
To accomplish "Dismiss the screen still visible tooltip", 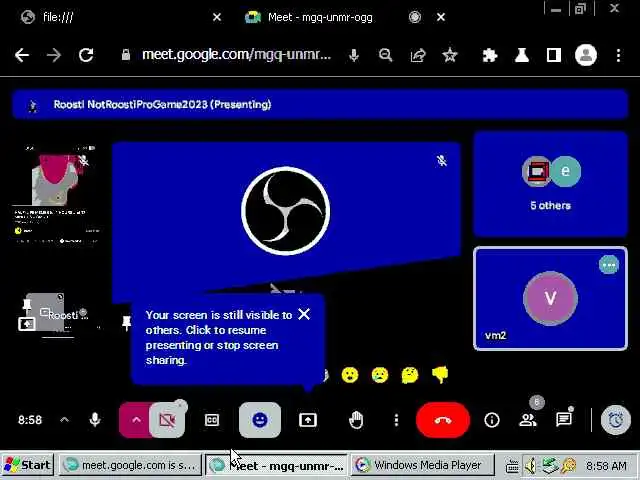I will tap(304, 314).
